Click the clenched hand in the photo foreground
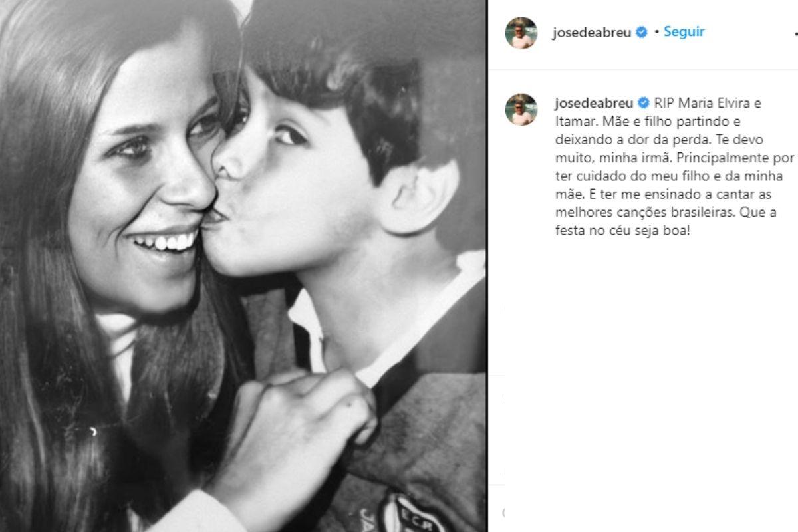The height and width of the screenshot is (532, 798). (293, 426)
